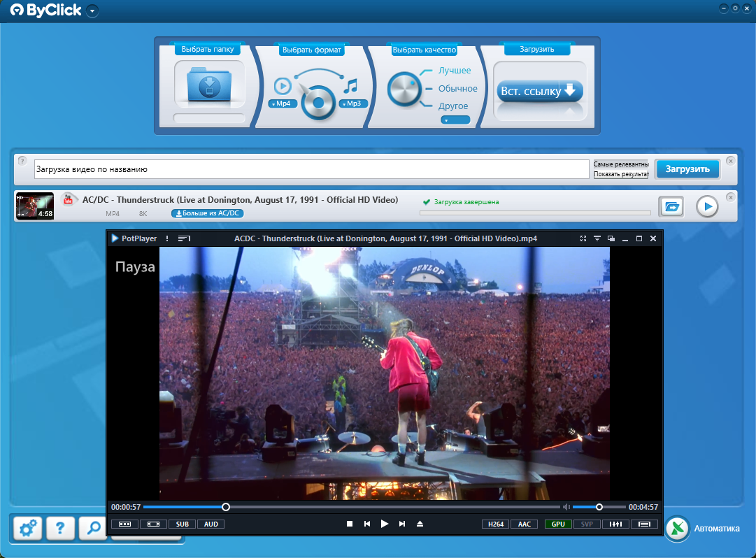756x558 pixels.
Task: Select the Выбрать качество tab label
Action: 425,50
